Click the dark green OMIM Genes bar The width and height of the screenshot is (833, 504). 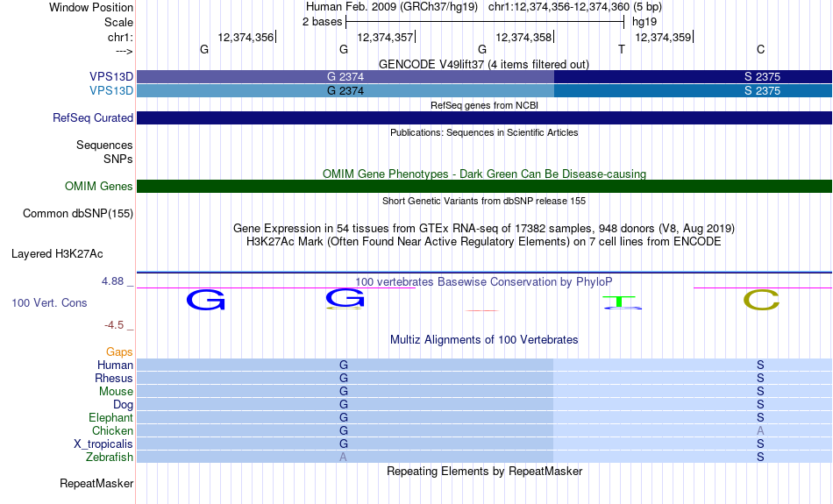484,187
